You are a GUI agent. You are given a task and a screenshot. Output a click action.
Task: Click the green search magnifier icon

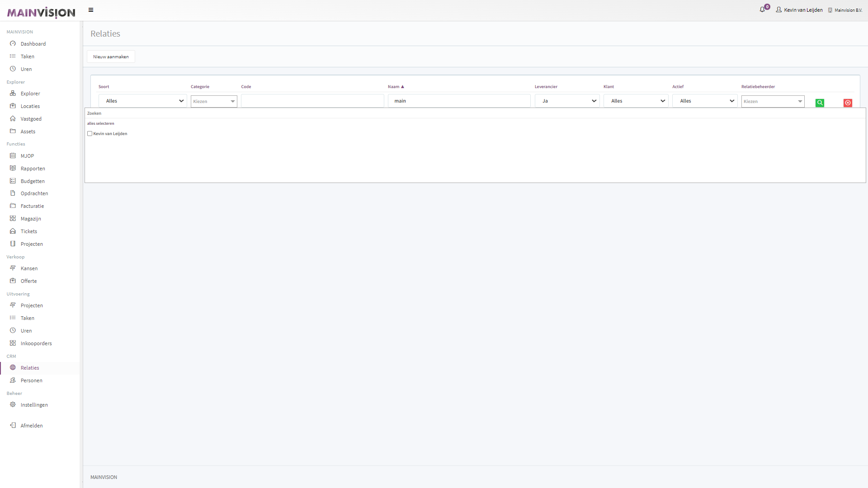pos(820,103)
